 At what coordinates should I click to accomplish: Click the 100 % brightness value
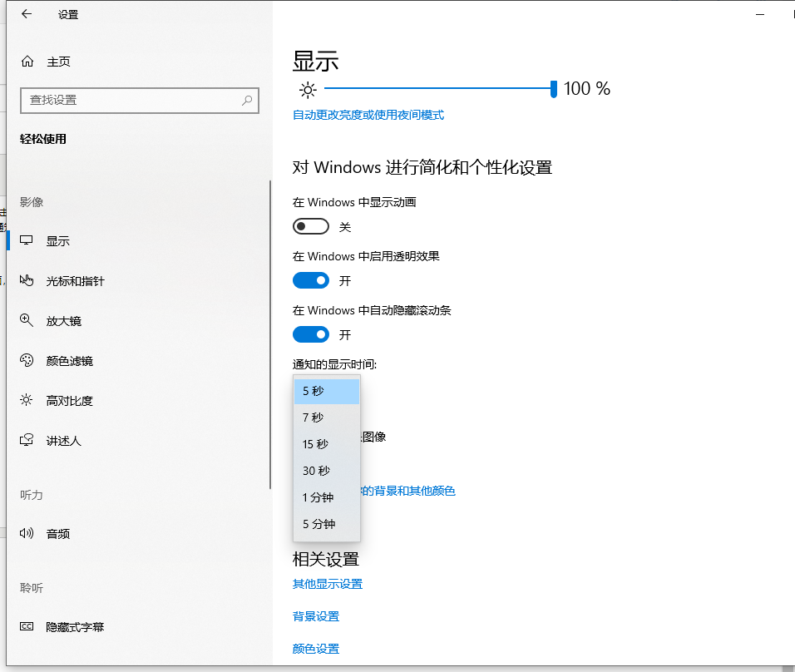[x=586, y=89]
